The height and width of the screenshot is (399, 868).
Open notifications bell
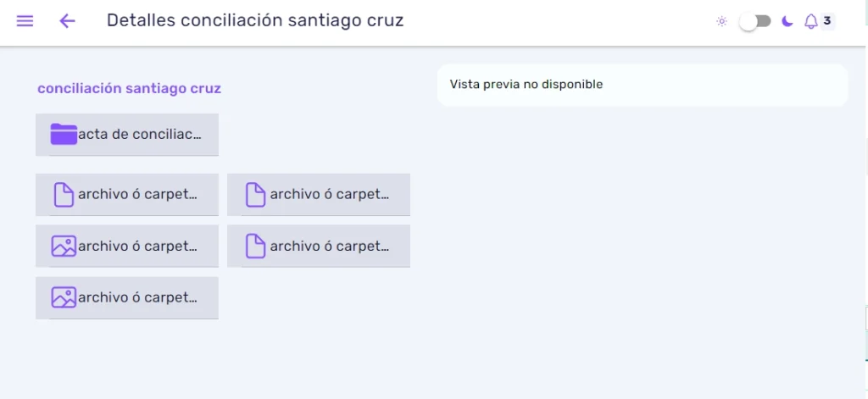coord(810,21)
